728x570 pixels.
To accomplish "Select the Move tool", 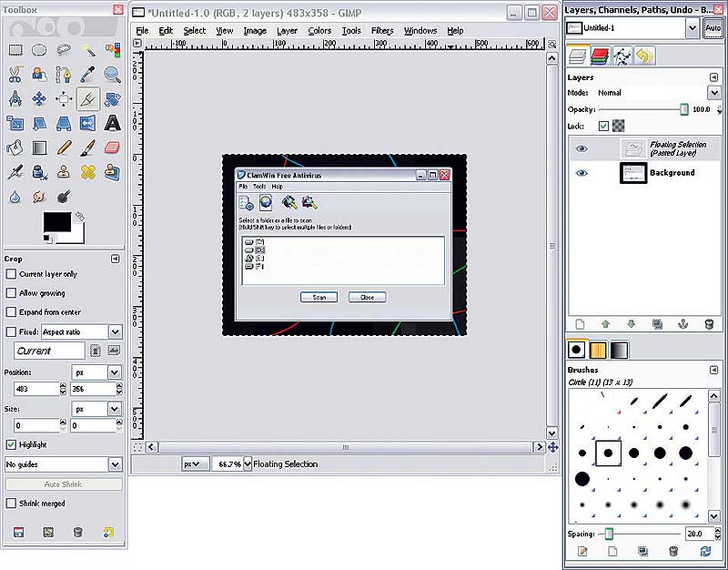I will pos(39,98).
